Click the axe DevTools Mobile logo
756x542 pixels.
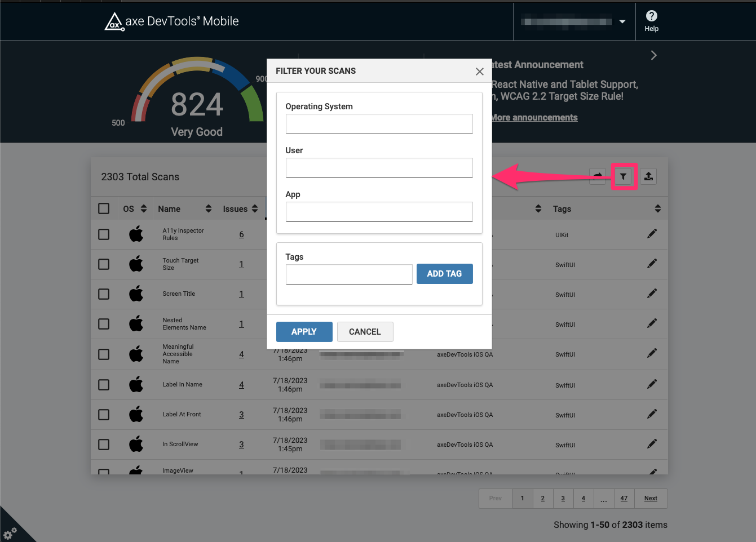(171, 21)
